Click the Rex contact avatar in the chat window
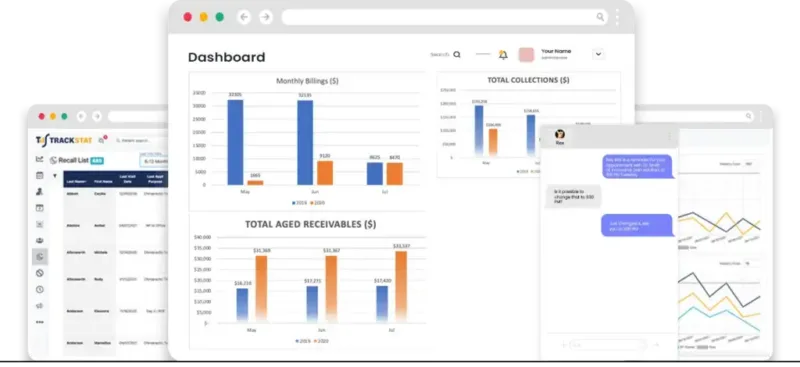The height and width of the screenshot is (367, 800). point(560,134)
